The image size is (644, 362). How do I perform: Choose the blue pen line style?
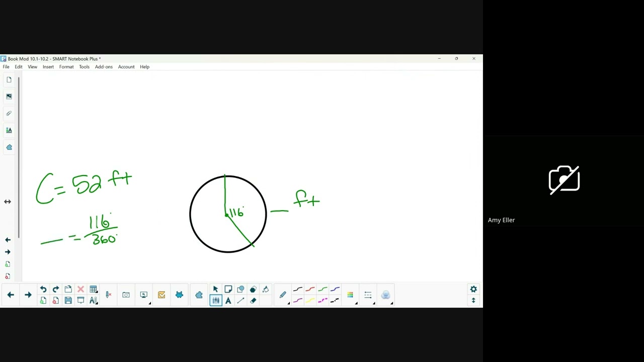click(x=335, y=289)
